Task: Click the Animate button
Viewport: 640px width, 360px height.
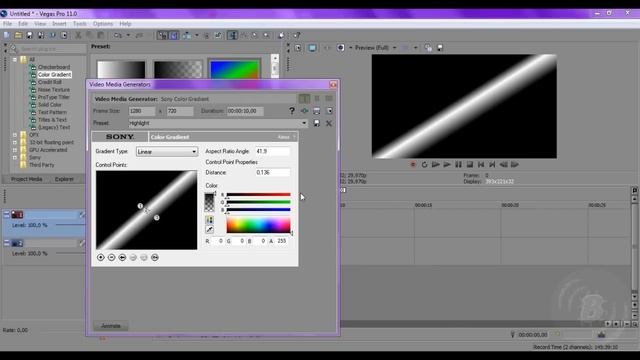Action: [x=111, y=326]
